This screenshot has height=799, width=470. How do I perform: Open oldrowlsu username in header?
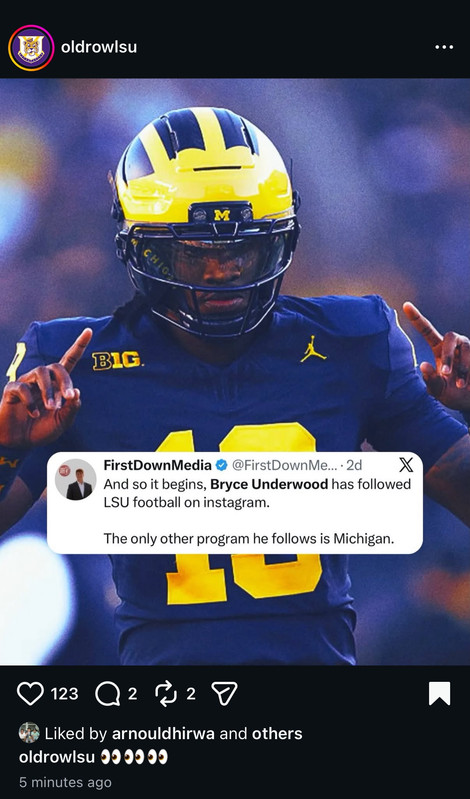pos(99,47)
